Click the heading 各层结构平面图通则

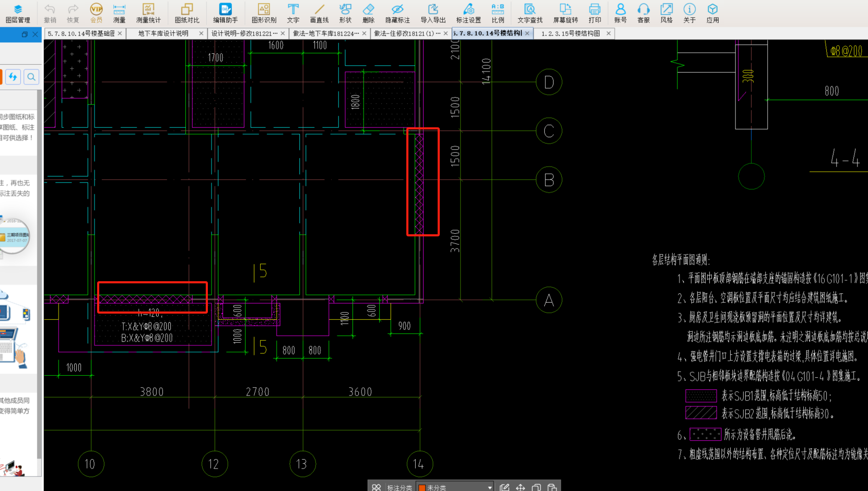tap(681, 260)
